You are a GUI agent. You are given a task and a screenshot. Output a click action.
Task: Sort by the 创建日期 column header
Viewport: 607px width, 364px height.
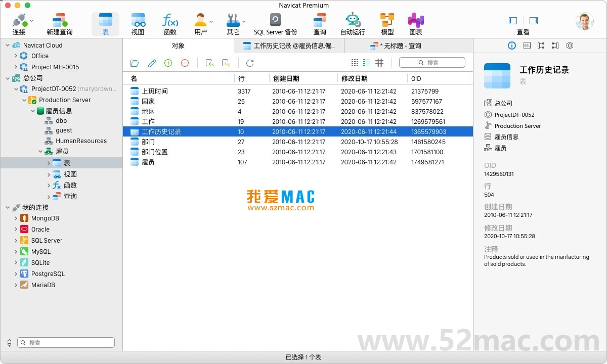click(x=303, y=78)
